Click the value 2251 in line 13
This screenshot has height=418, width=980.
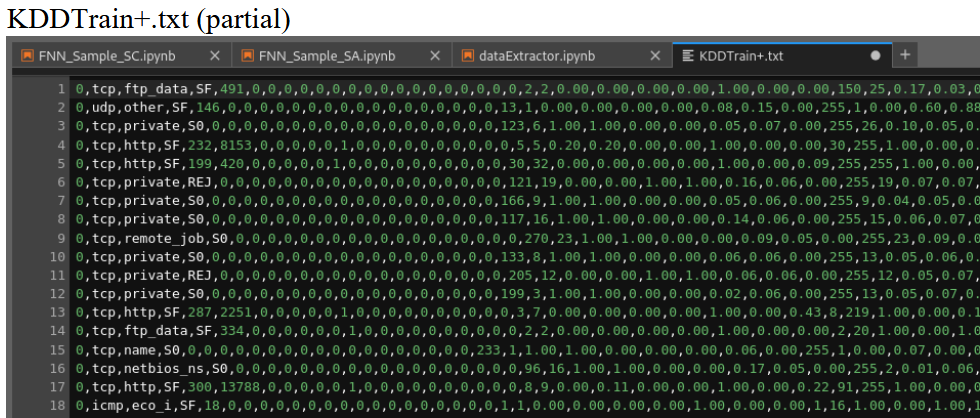coord(236,313)
